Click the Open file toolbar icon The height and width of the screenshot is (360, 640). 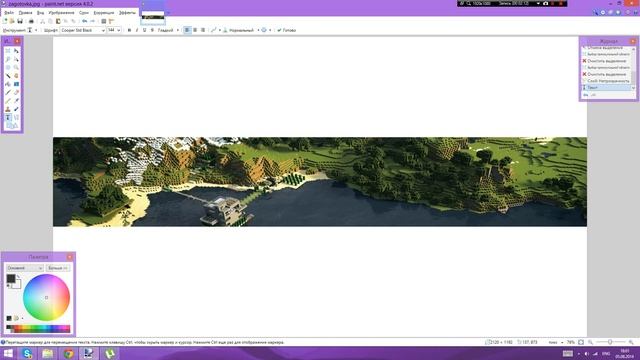coord(12,21)
